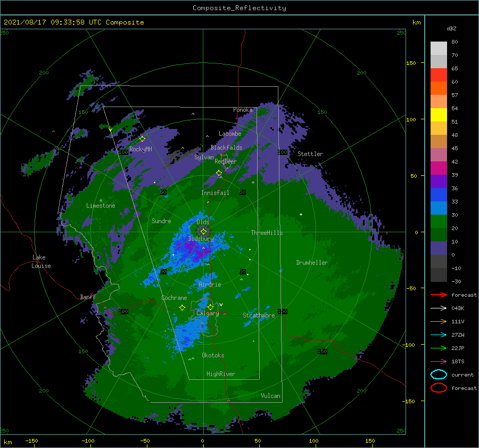The width and height of the screenshot is (479, 448).
Task: Pick the light gray swatch between 80 and 70 dBZ
Action: [439, 48]
